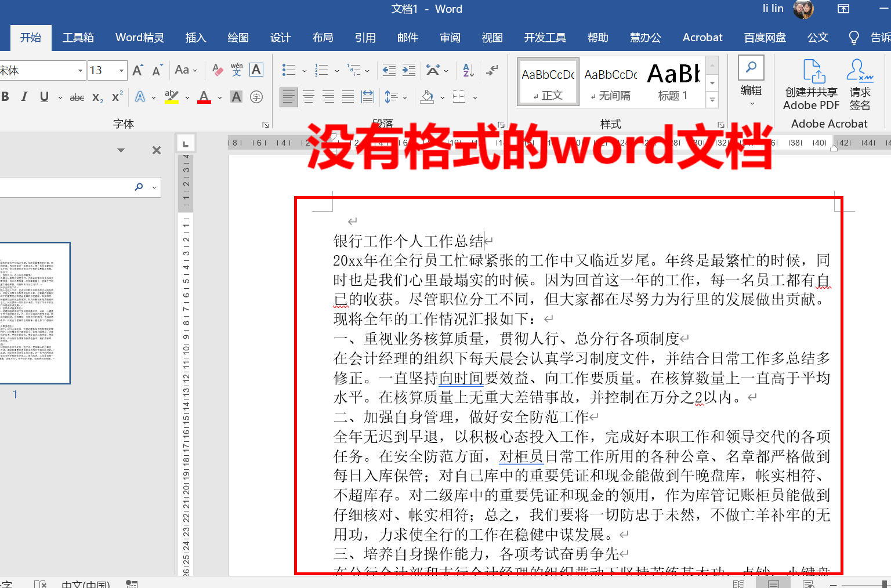Screen dimensions: 891x588
Task: Select page 1 thumbnail in navigation pane
Action: click(34, 313)
